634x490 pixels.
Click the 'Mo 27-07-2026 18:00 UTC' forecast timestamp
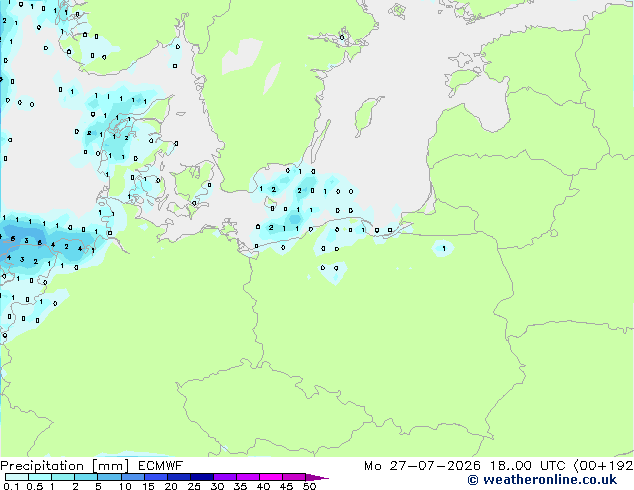coord(464,466)
